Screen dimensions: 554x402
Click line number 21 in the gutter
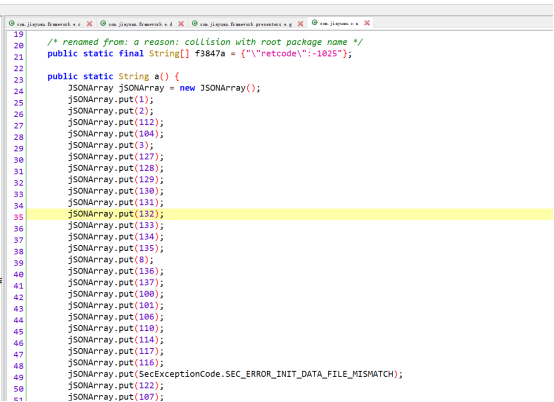(x=18, y=57)
